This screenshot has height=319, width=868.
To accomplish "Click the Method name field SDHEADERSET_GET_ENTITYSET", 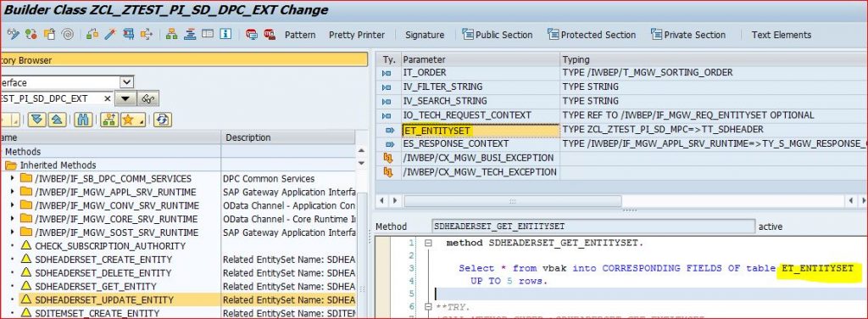I will coord(593,227).
